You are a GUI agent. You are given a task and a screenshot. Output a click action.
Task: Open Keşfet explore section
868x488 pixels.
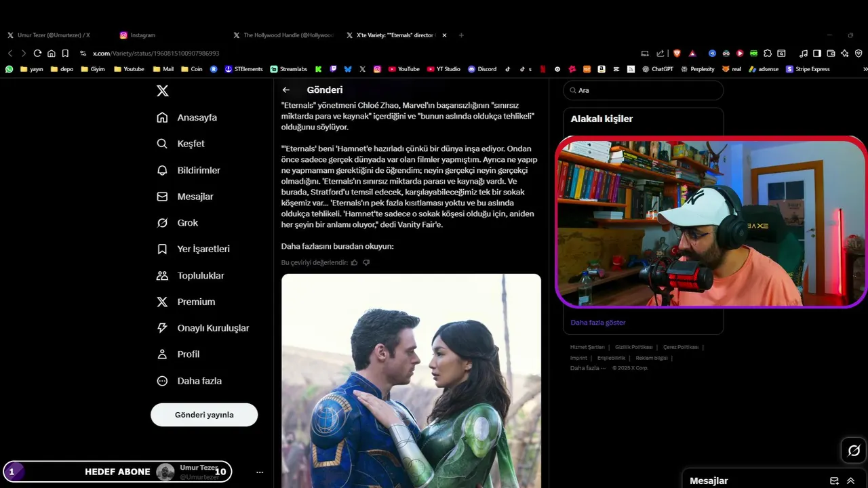point(180,144)
